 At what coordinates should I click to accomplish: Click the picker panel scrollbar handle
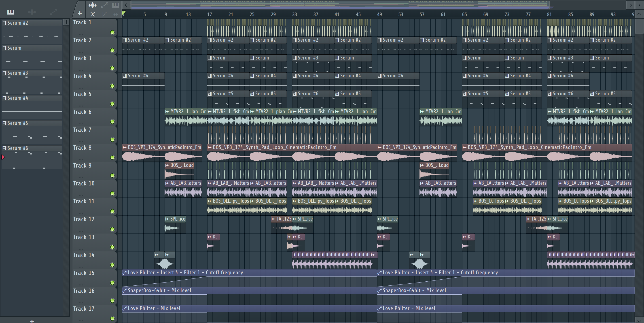[66, 22]
